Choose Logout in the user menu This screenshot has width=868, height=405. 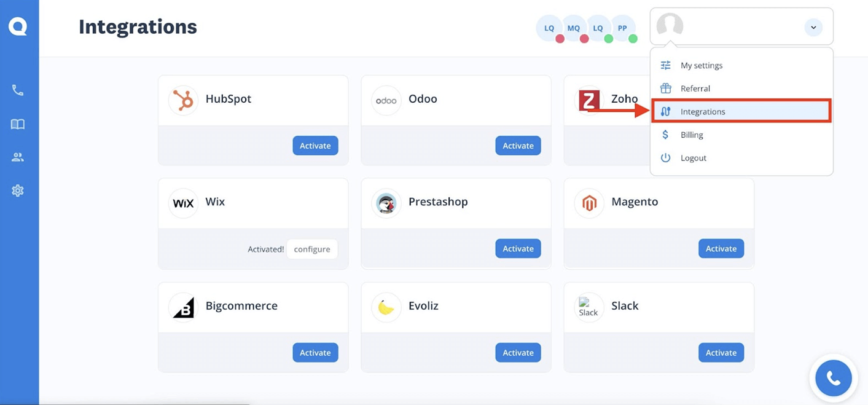741,158
